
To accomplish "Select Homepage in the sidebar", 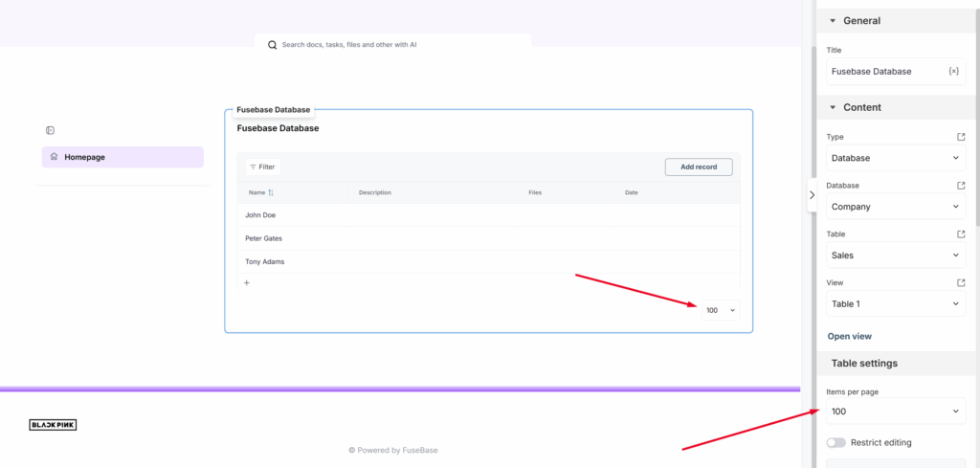I will coord(122,157).
